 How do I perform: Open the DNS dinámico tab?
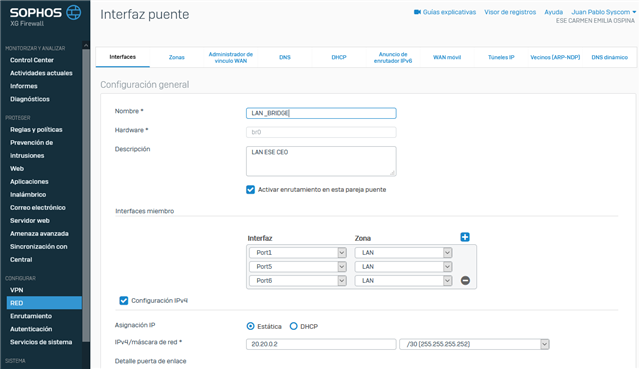pos(609,58)
